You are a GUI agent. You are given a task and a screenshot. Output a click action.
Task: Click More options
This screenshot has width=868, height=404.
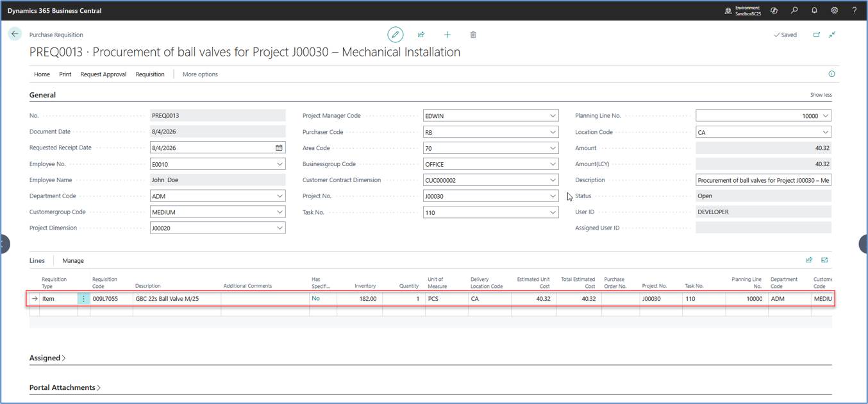(200, 74)
